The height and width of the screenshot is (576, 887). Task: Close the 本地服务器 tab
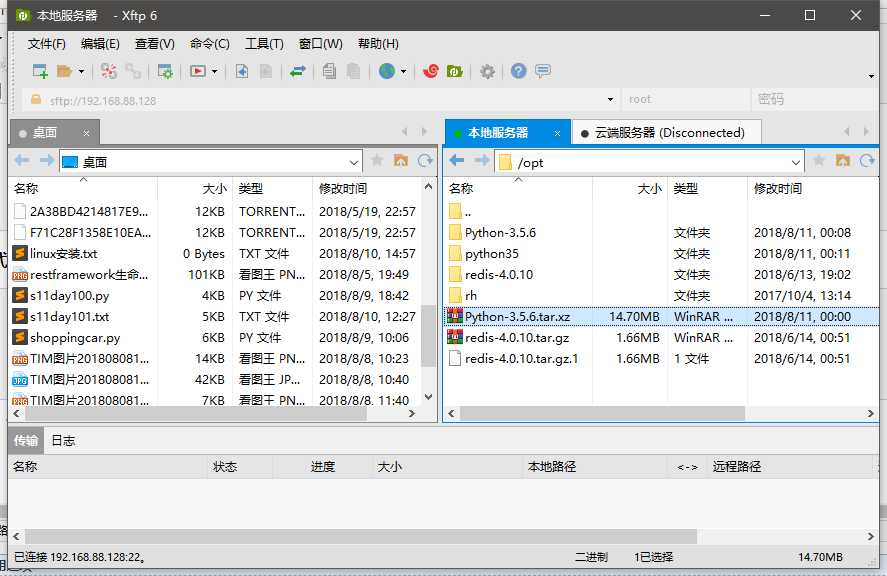tap(557, 134)
